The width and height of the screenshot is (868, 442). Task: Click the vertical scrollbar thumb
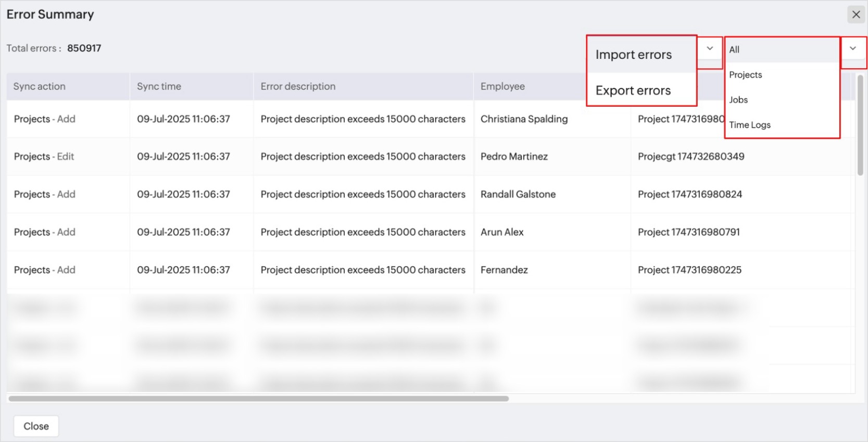point(860,125)
